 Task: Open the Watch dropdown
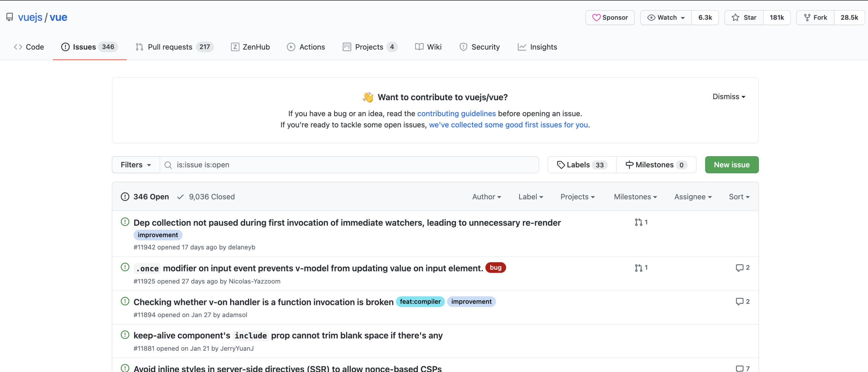[x=666, y=17]
